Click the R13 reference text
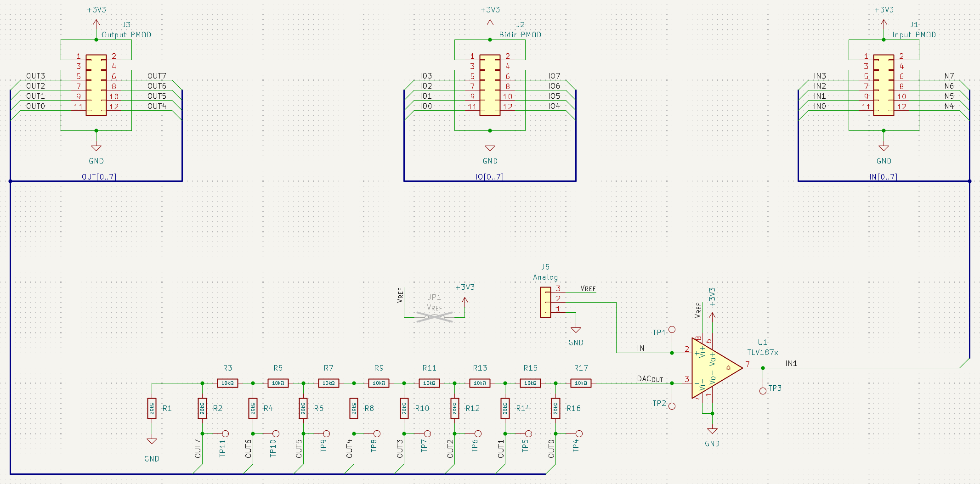980x484 pixels. 480,368
